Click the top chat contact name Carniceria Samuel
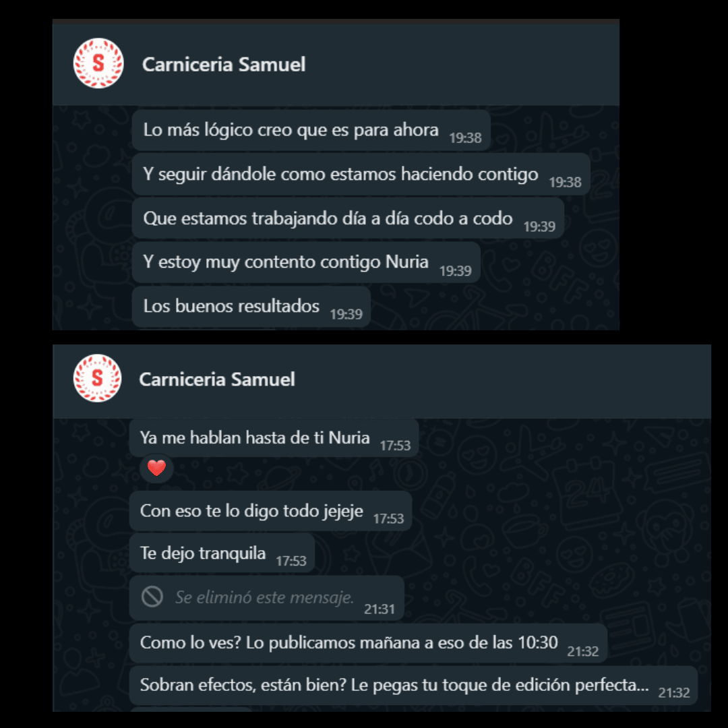This screenshot has width=728, height=728. (224, 64)
